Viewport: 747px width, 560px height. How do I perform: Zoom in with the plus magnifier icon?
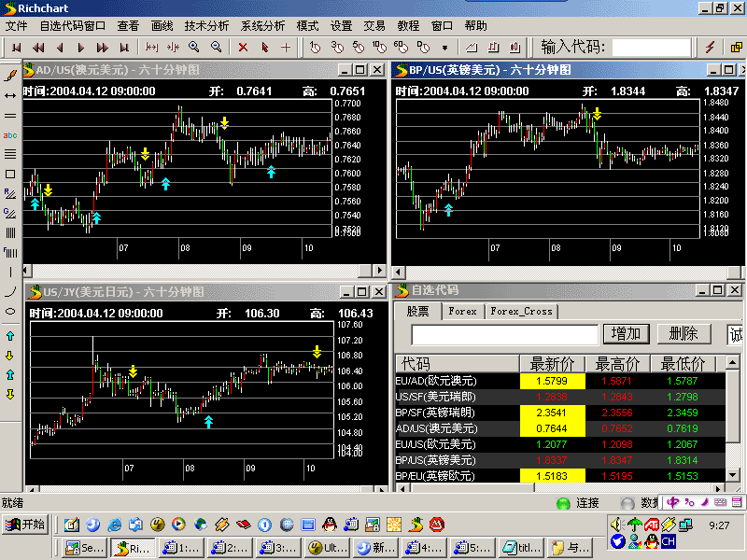[194, 48]
